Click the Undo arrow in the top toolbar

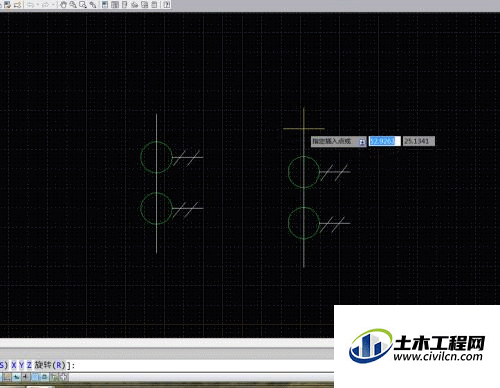31,5
